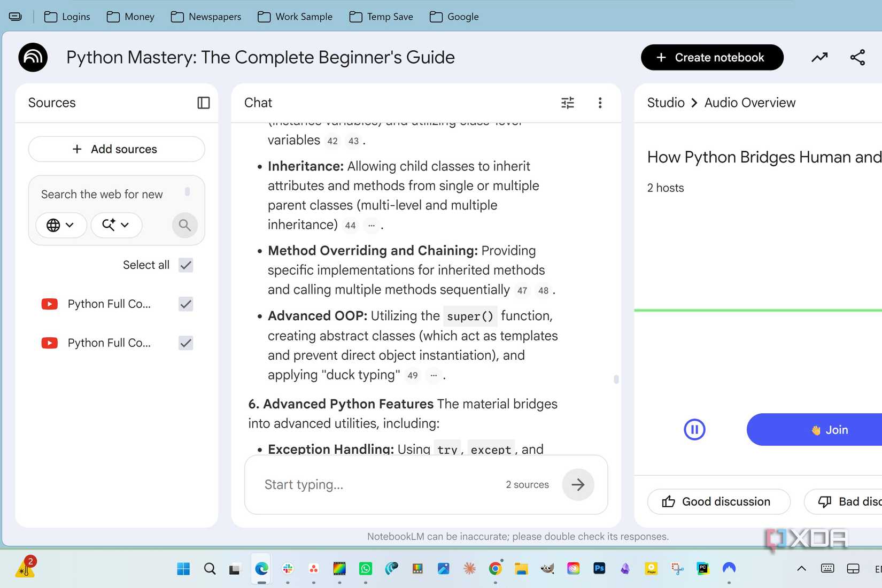
Task: Open citation 42 reference
Action: tap(332, 141)
